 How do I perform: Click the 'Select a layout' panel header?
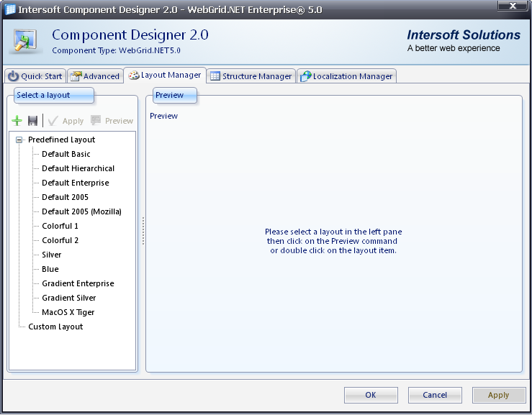(x=53, y=95)
